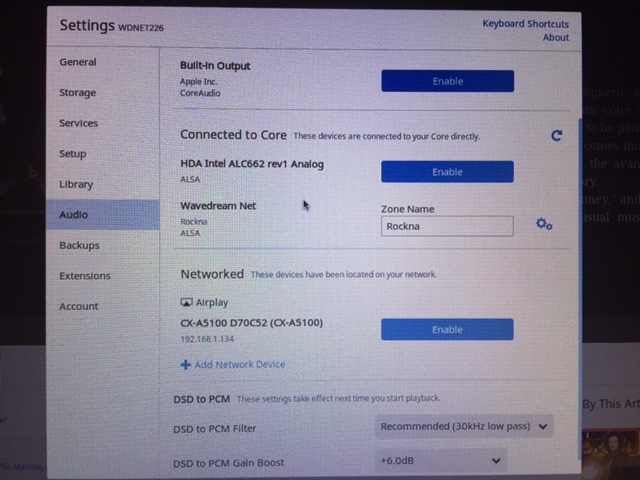The width and height of the screenshot is (640, 480).
Task: Click the Networked section heading
Action: pyautogui.click(x=212, y=274)
